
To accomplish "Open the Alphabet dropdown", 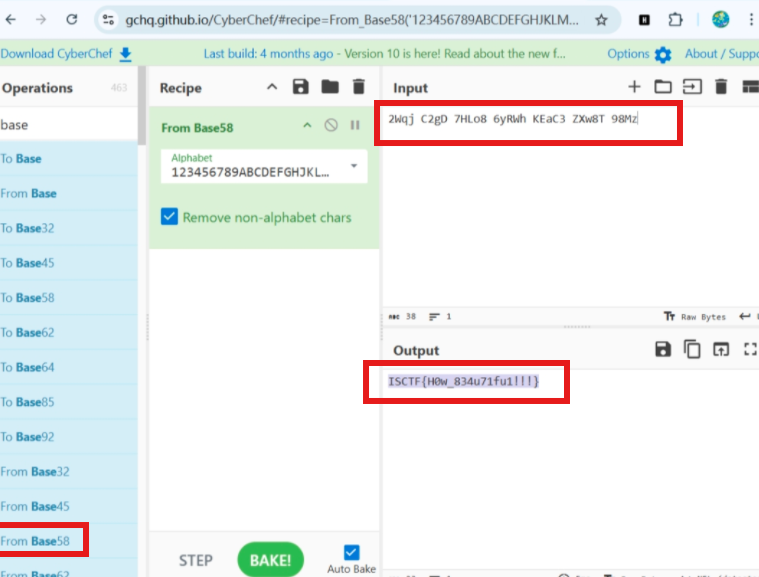I will click(x=353, y=166).
